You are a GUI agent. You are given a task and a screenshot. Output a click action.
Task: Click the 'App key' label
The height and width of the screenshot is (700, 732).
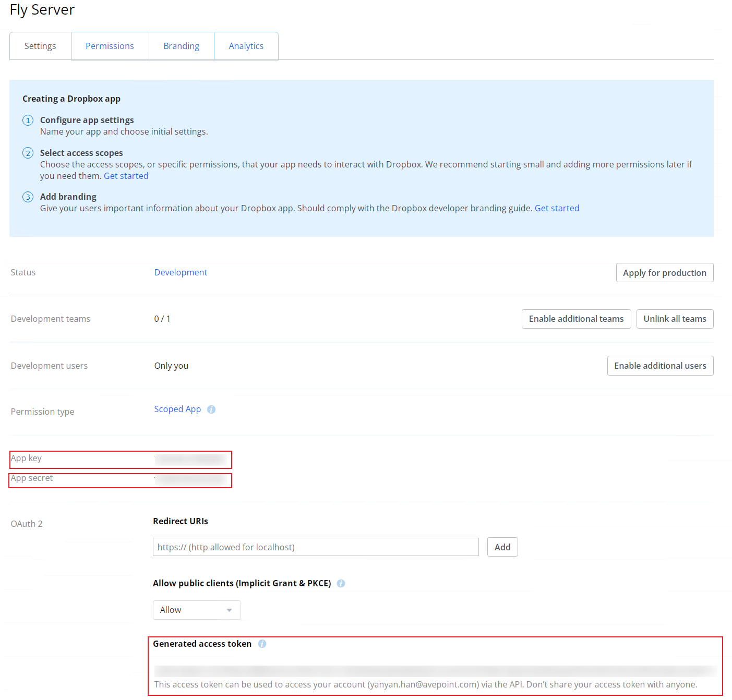(x=26, y=458)
